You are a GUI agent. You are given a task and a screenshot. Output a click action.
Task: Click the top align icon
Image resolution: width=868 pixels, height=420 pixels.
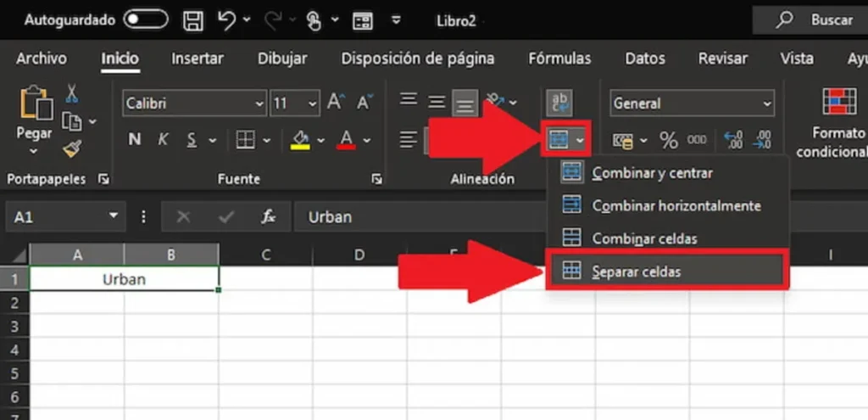pos(409,100)
